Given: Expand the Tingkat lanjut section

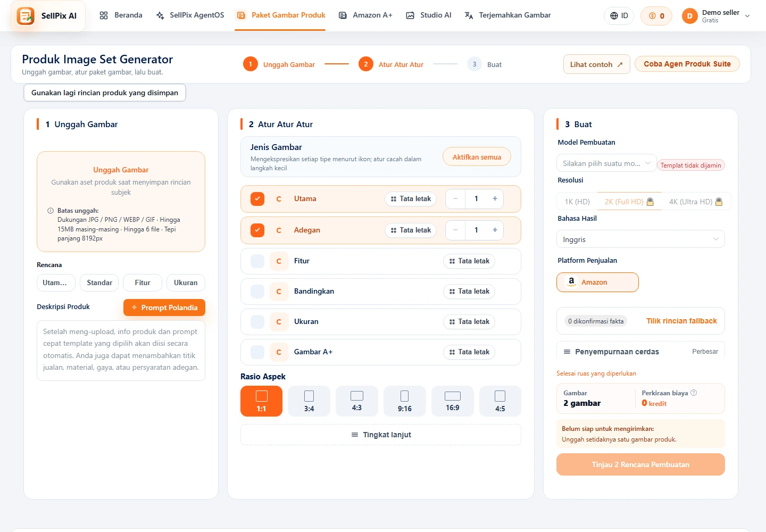Looking at the screenshot, I should click(x=381, y=435).
